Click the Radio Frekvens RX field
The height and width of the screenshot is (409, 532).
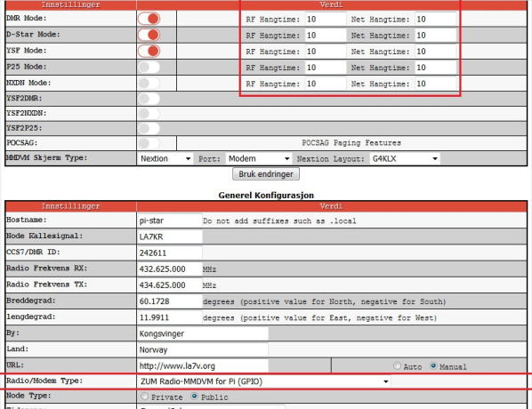coord(170,269)
